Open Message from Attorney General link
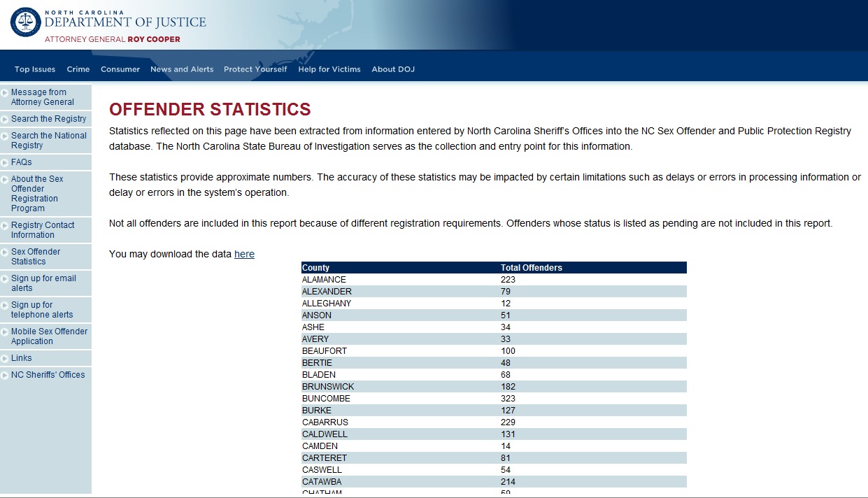 pyautogui.click(x=42, y=97)
